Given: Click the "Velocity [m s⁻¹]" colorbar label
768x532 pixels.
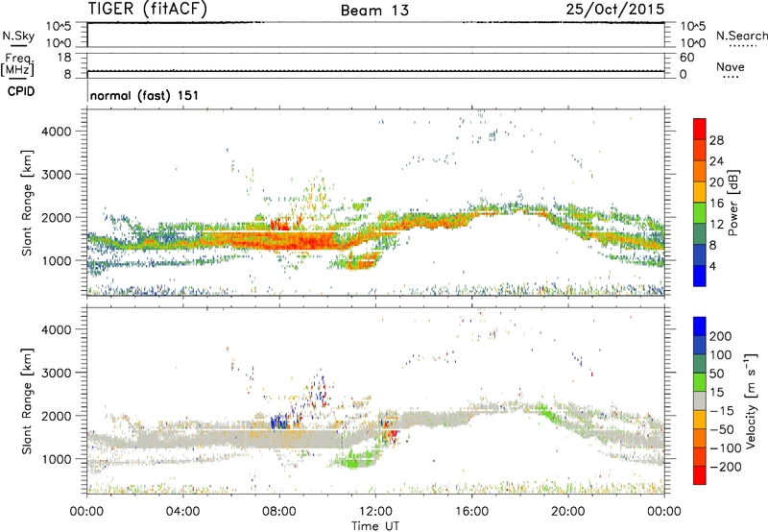Looking at the screenshot, I should 751,400.
